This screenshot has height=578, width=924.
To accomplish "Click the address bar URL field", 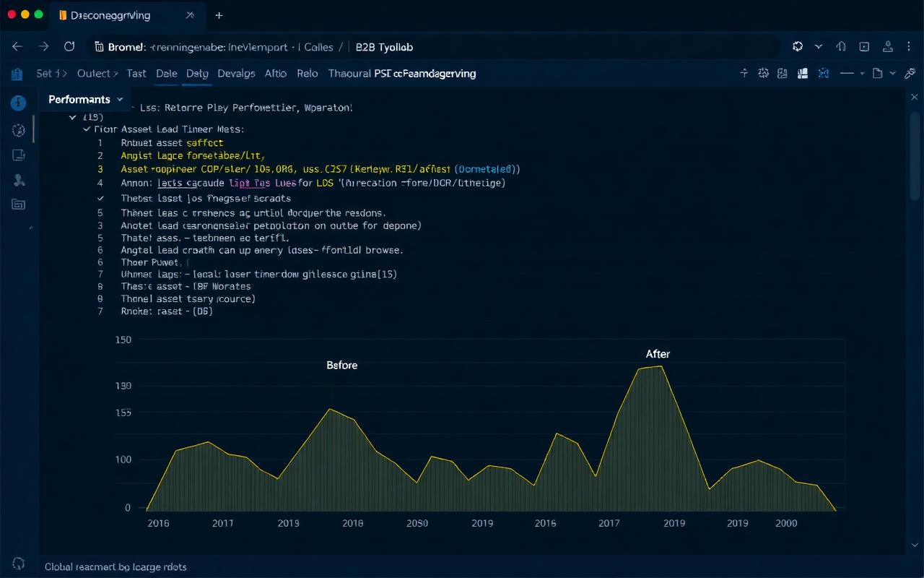I will (435, 47).
